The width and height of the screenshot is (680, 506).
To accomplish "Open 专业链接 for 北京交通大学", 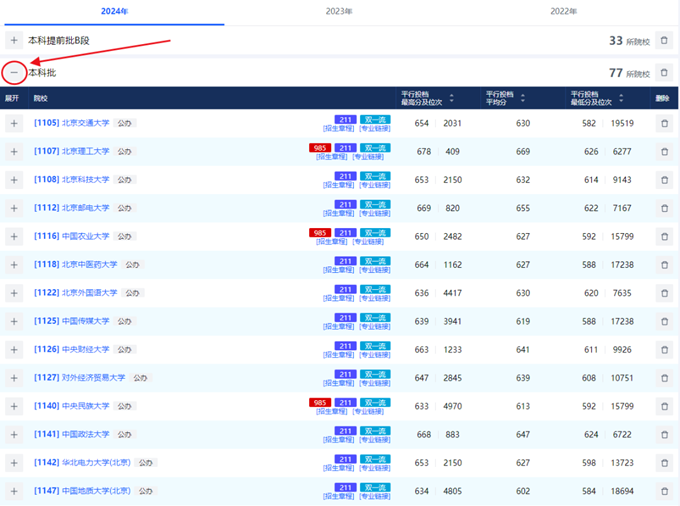I will pos(375,129).
